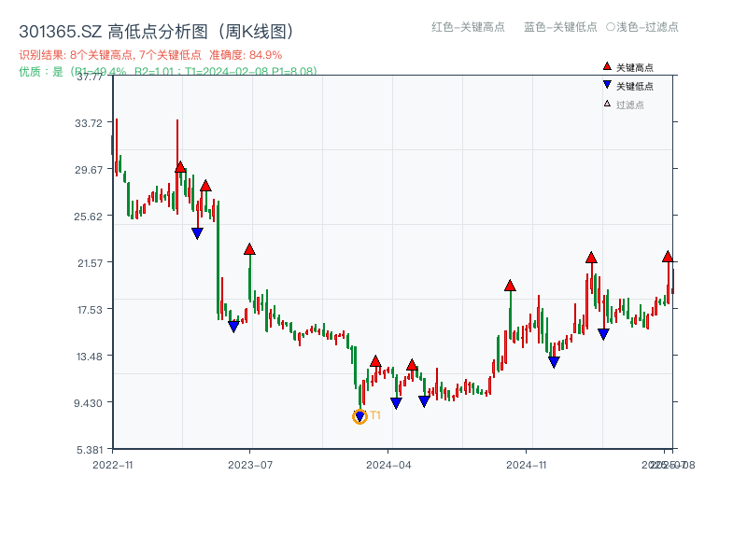Click the blue triangle below the early 2023 decline

(x=197, y=231)
